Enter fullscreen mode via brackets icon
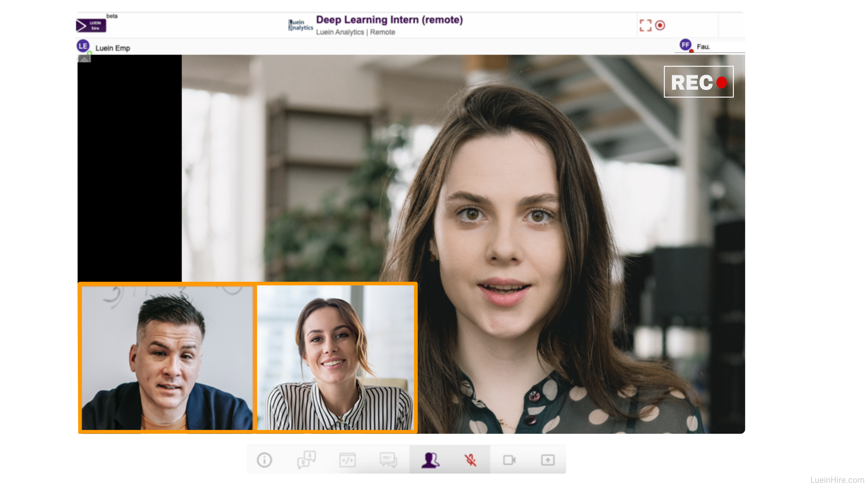Screen dimensions: 868x488 coord(645,26)
